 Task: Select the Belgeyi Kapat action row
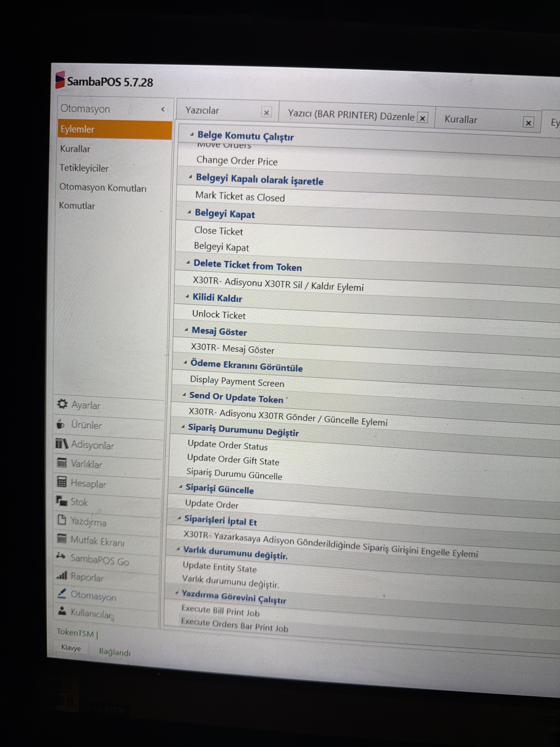point(221,247)
